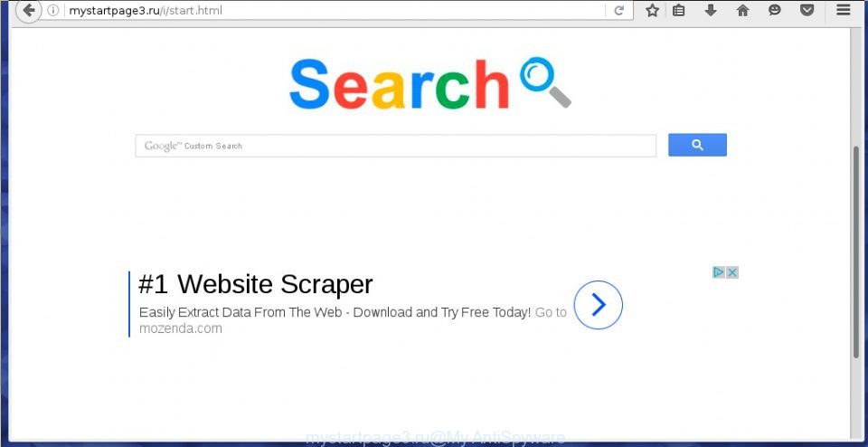Focus the Google Custom Search field

[x=396, y=146]
